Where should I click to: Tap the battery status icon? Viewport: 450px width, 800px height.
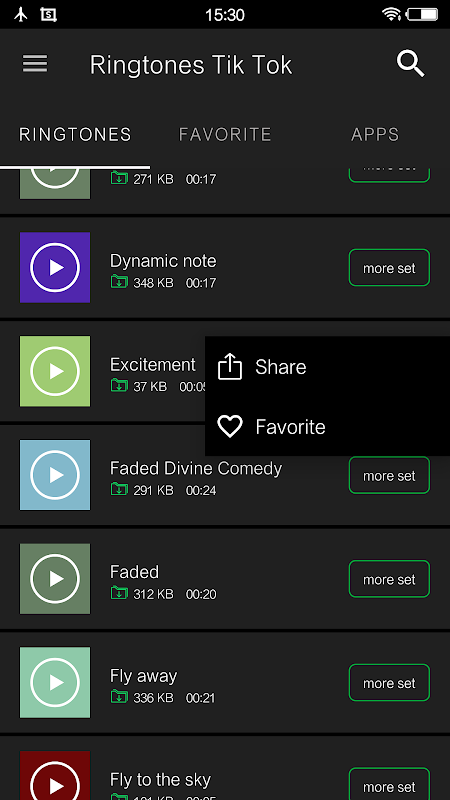(422, 14)
